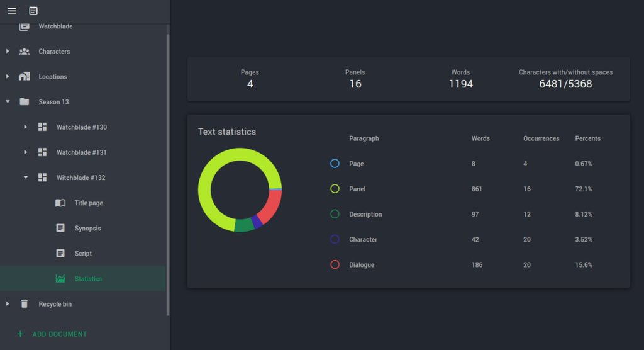Open Witchblade #132 document
The image size is (644, 350).
(83, 178)
